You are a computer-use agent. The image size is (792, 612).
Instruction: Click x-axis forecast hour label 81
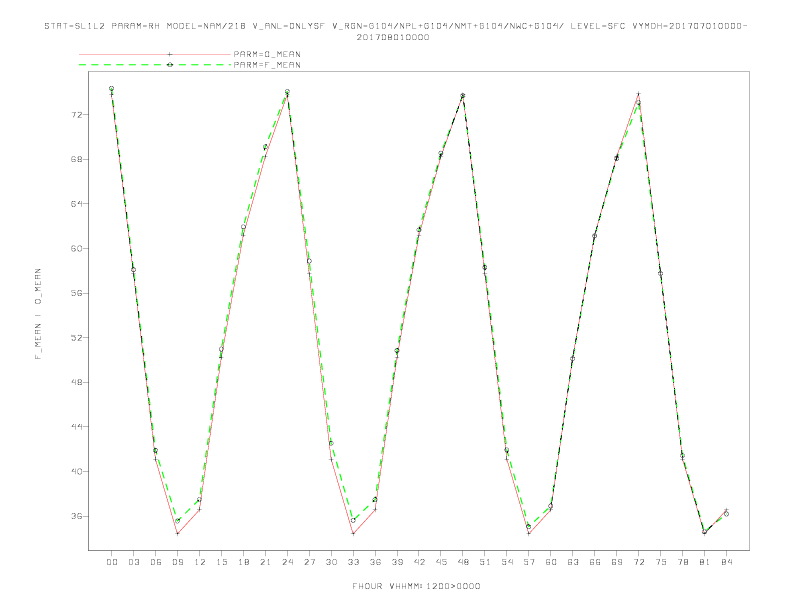tap(705, 562)
